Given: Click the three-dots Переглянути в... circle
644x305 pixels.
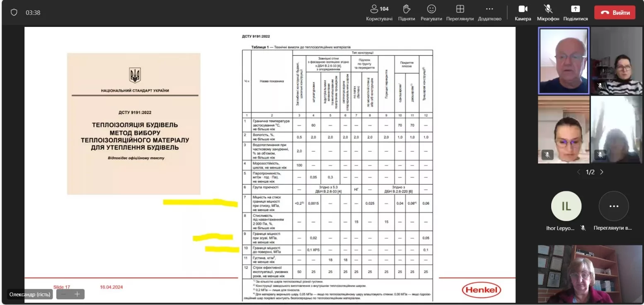Looking at the screenshot, I should tap(613, 206).
